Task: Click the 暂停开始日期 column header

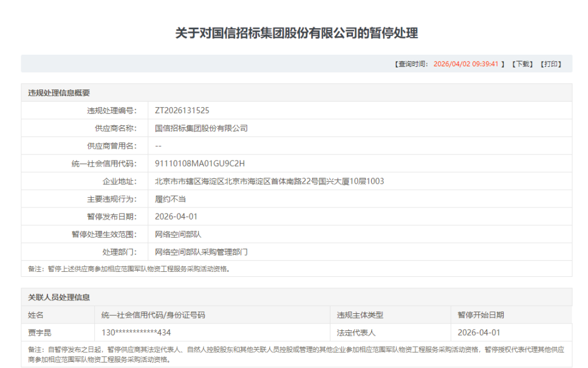Action: 480,315
